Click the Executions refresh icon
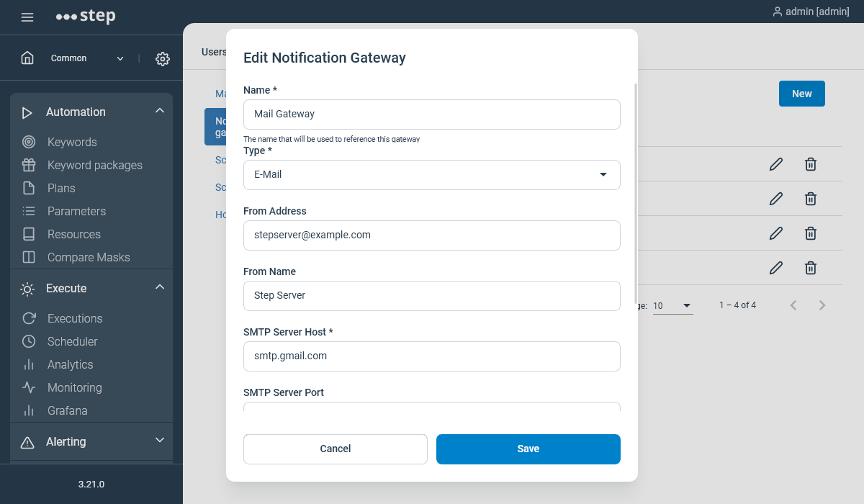 [29, 318]
